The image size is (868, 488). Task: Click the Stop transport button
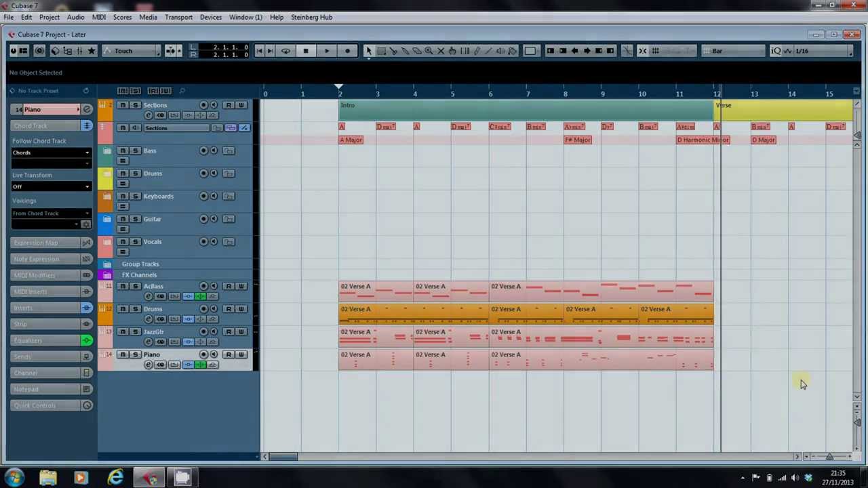305,51
